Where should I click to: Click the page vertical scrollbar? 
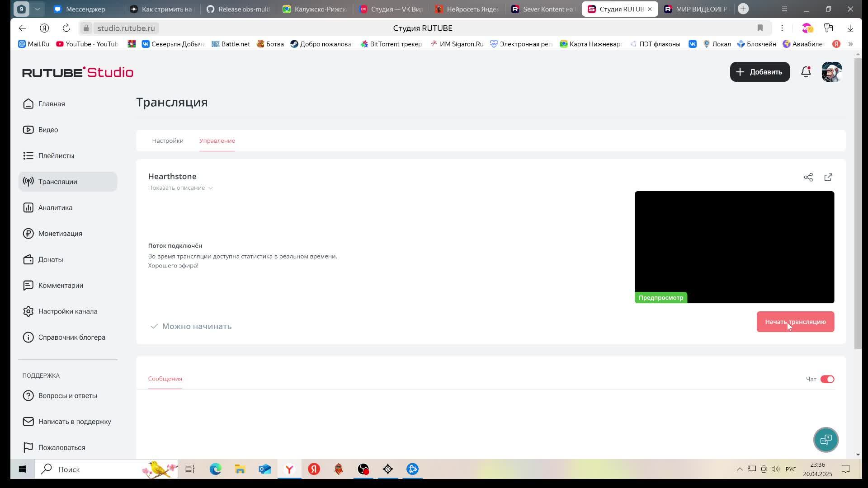click(858, 203)
